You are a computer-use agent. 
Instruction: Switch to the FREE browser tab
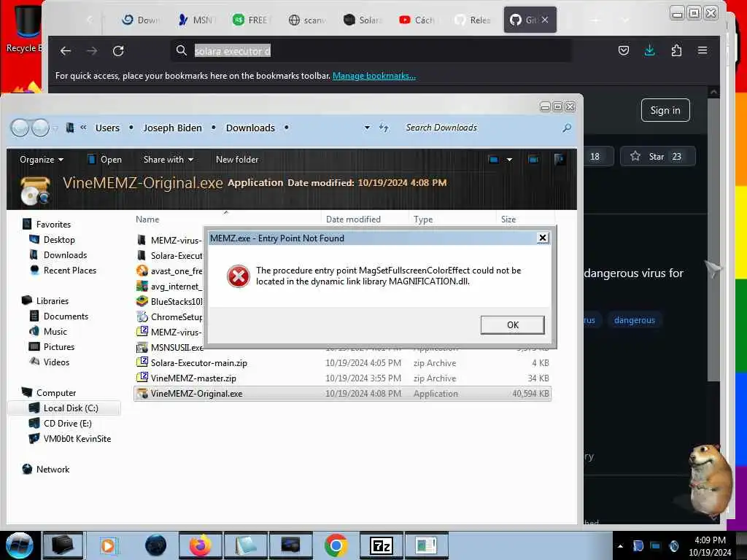(x=251, y=20)
